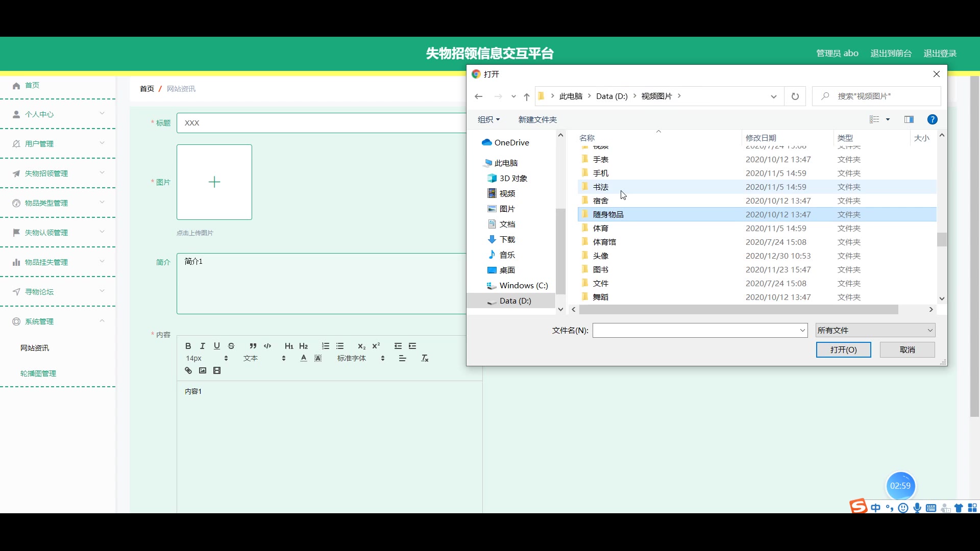Refresh the file dialog folder view
The width and height of the screenshot is (980, 551).
(x=795, y=96)
